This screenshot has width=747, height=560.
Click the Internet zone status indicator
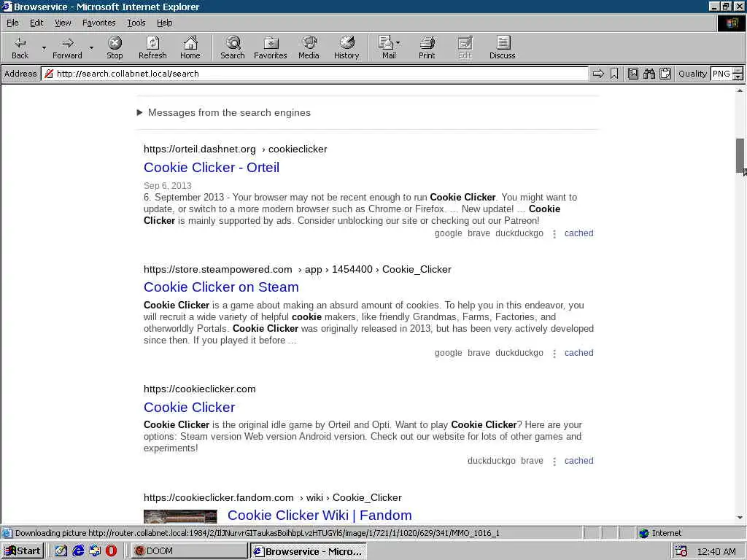coord(660,533)
